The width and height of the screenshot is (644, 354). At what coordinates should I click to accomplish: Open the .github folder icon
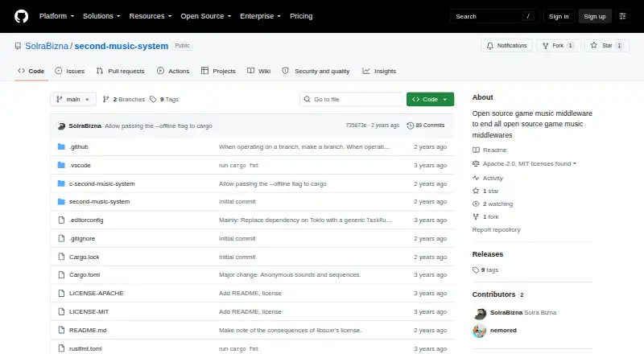[61, 146]
